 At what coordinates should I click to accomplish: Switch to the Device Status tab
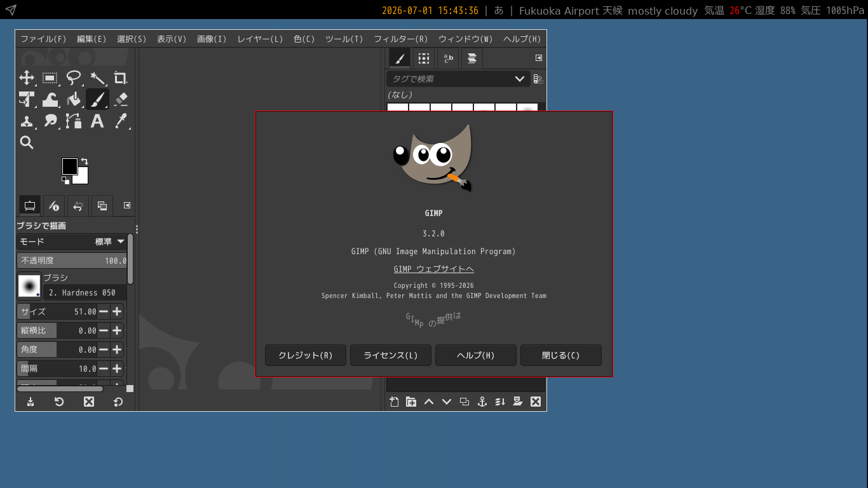click(54, 205)
